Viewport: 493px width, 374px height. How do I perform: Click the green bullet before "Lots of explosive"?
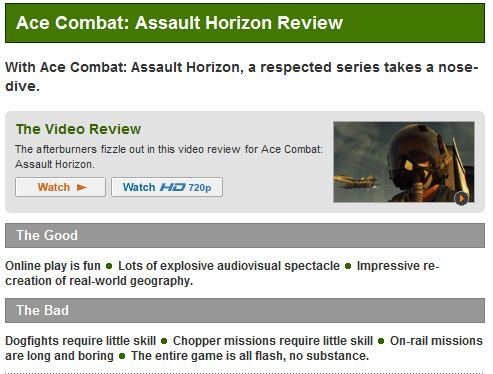click(x=109, y=266)
